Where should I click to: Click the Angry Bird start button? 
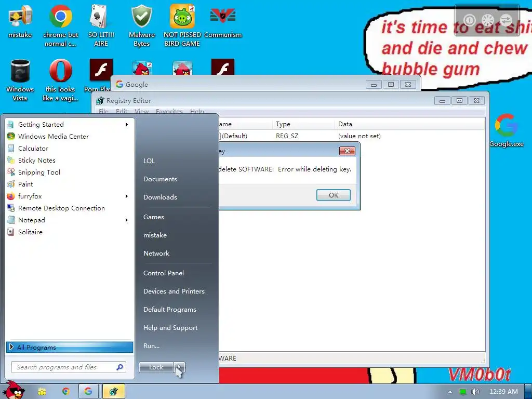(x=14, y=391)
